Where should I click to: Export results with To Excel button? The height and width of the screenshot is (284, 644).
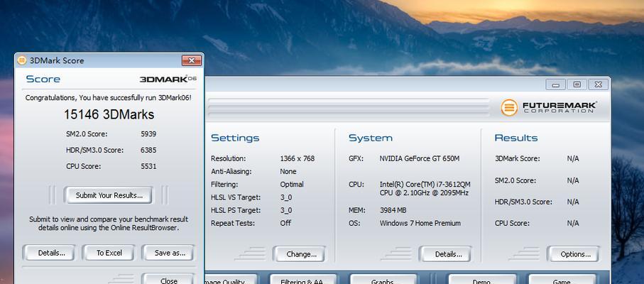(x=109, y=253)
